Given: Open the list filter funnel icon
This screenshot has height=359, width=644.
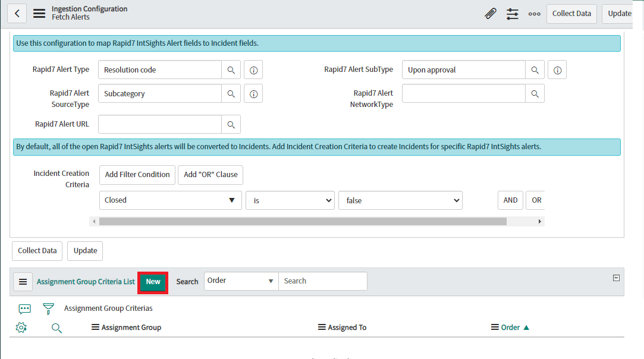Looking at the screenshot, I should [x=48, y=308].
